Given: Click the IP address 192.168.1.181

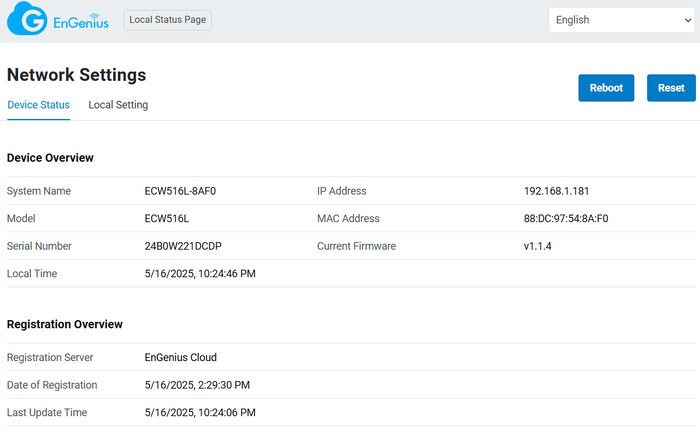Looking at the screenshot, I should [556, 191].
